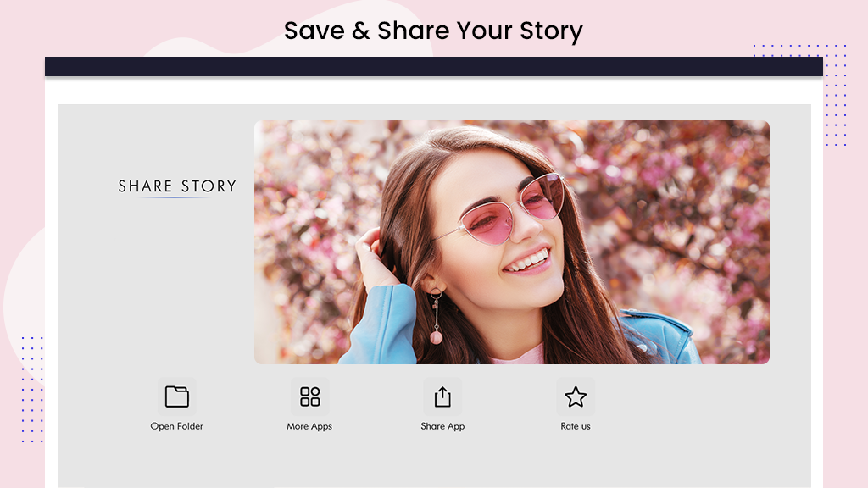Click the blue dotted pattern on left edge

tap(32, 389)
